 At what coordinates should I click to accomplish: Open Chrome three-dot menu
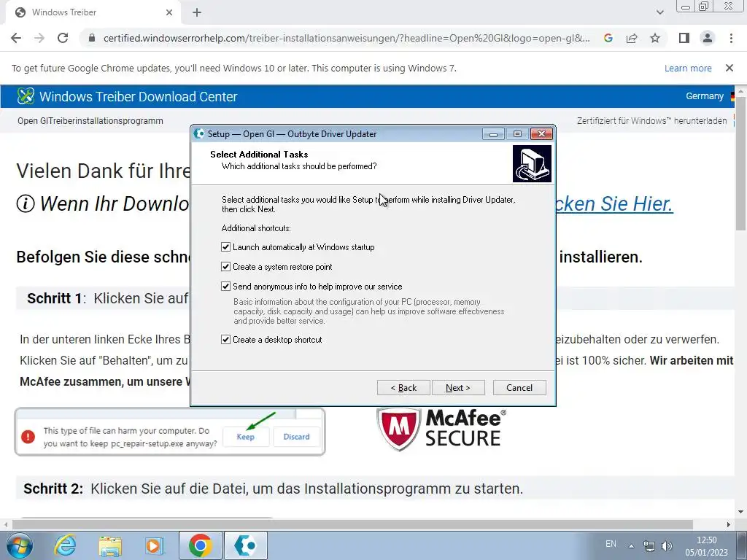point(731,38)
